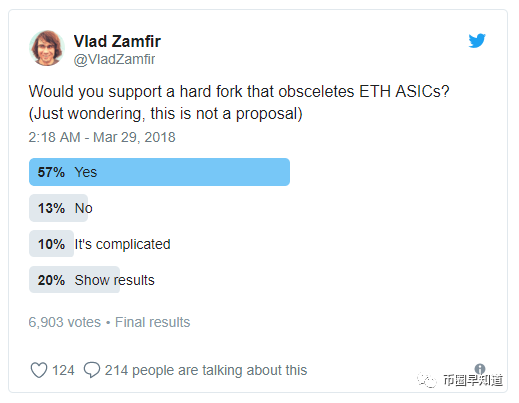Click the 124 likes count
This screenshot has width=519, height=403.
coord(63,370)
